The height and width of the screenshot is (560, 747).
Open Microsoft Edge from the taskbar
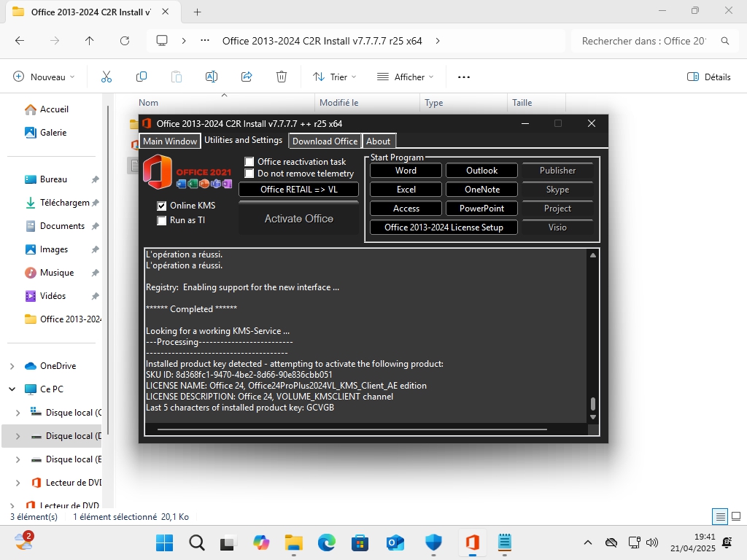click(326, 542)
